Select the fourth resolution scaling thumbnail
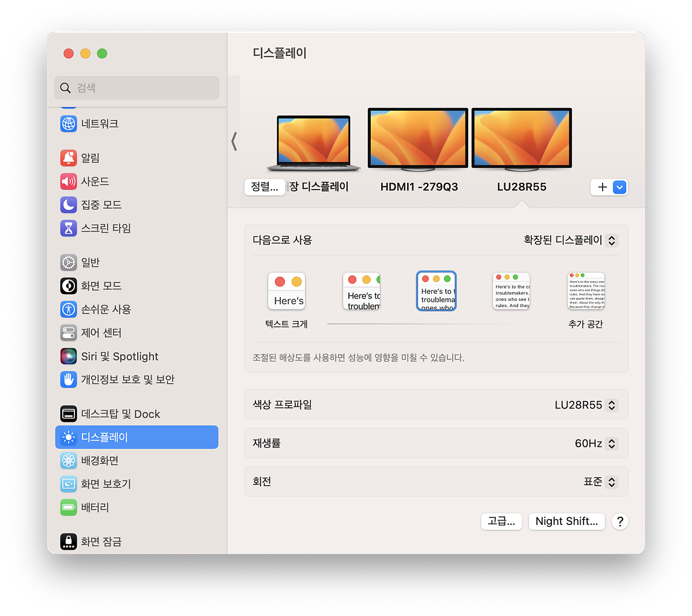This screenshot has width=692, height=616. point(512,291)
